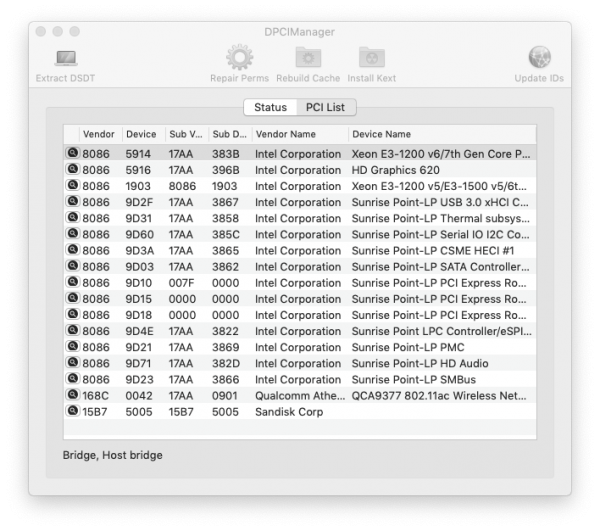Click the Extract DSDT laptop icon

pyautogui.click(x=66, y=58)
